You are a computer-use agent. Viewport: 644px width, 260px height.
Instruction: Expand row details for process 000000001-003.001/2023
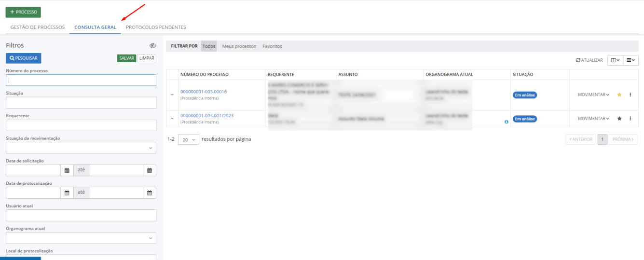pyautogui.click(x=172, y=119)
